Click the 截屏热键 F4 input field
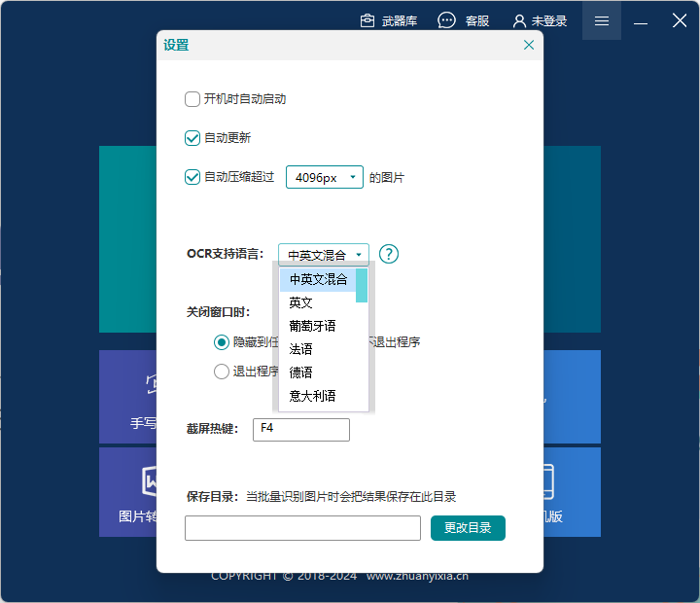This screenshot has width=700, height=603. 300,429
